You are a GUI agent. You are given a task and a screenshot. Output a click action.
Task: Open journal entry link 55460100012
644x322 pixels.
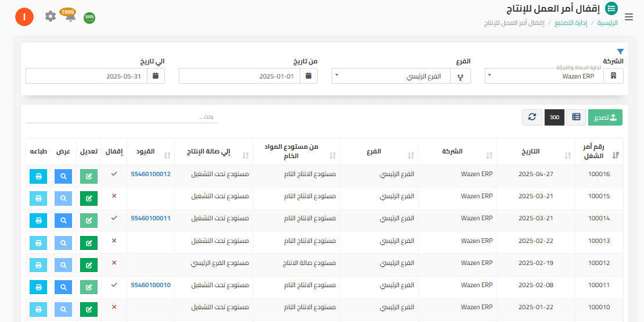coord(150,174)
